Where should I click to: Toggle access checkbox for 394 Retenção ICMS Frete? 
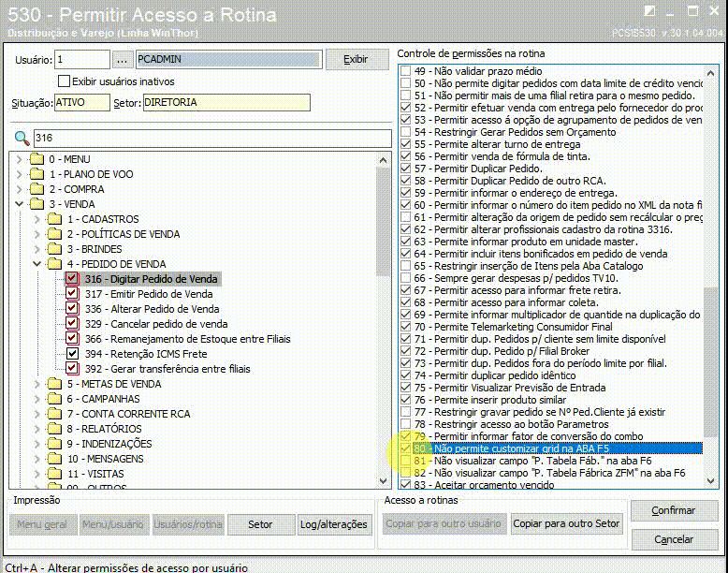click(x=72, y=354)
